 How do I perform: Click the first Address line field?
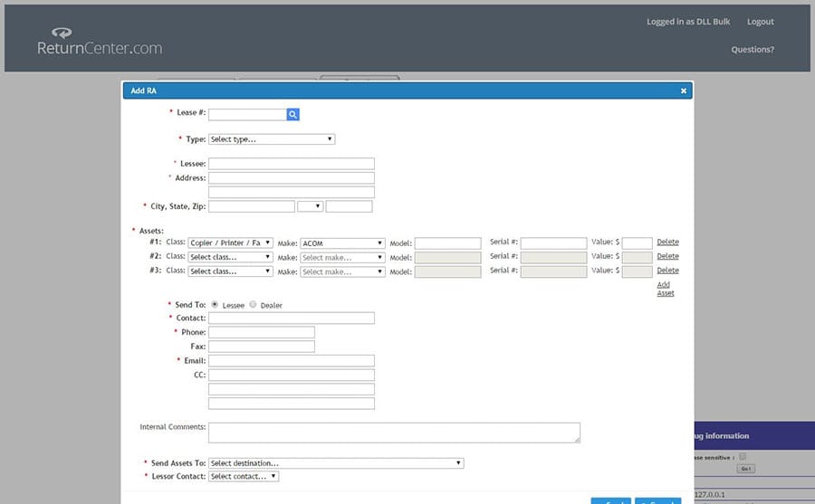(291, 177)
